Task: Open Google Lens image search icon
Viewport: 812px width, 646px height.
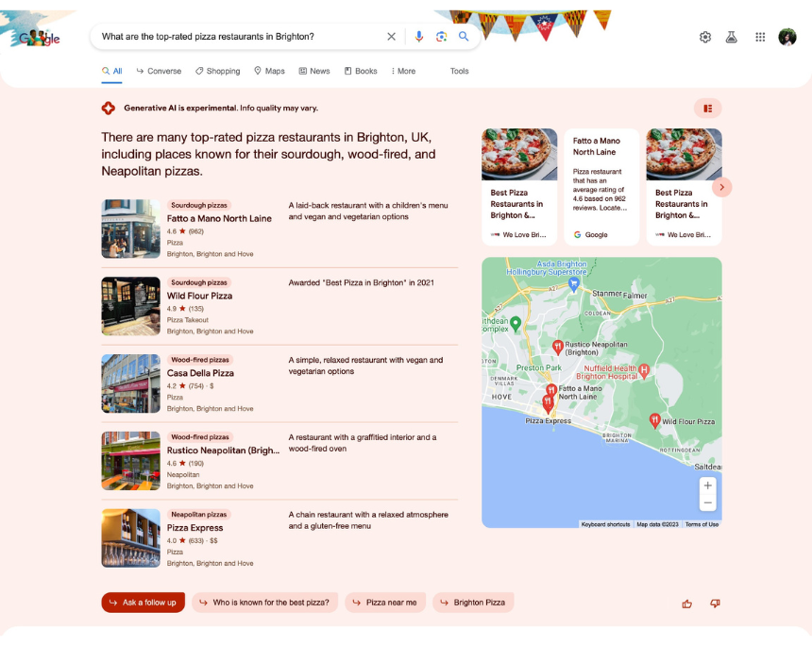Action: [x=442, y=37]
